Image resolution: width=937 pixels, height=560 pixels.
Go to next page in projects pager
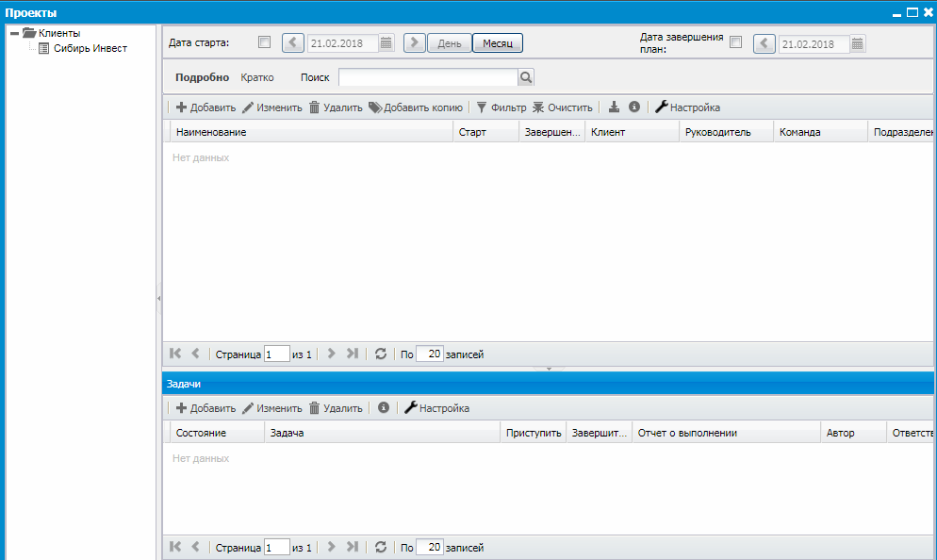click(331, 354)
